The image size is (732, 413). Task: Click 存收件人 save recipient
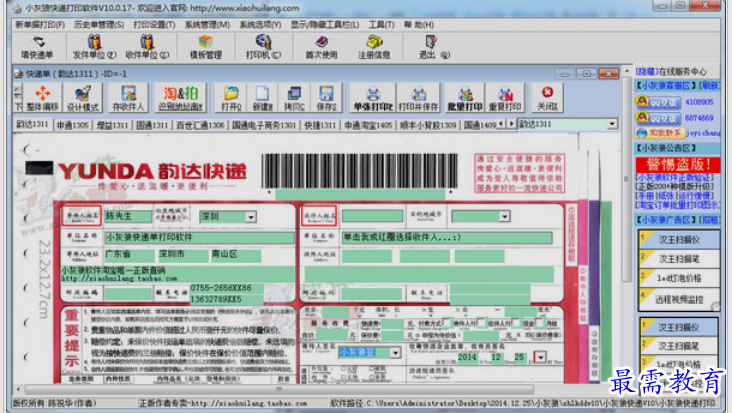128,98
